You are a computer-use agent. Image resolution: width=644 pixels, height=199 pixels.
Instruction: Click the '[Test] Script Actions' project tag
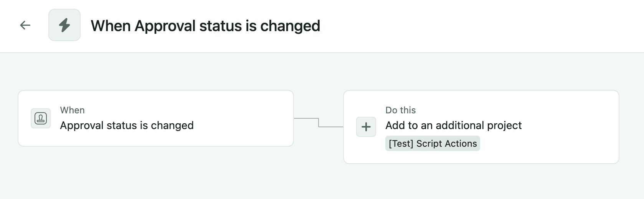tap(433, 144)
